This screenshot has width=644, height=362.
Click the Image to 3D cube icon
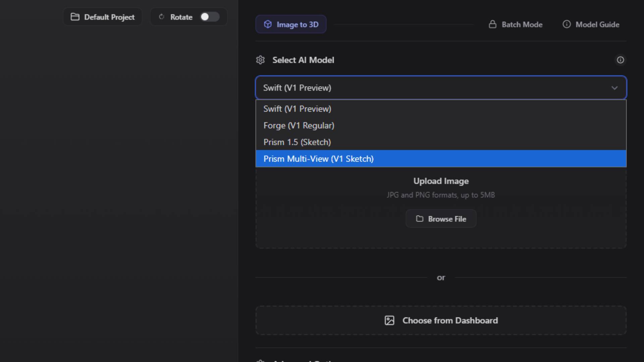click(x=268, y=24)
